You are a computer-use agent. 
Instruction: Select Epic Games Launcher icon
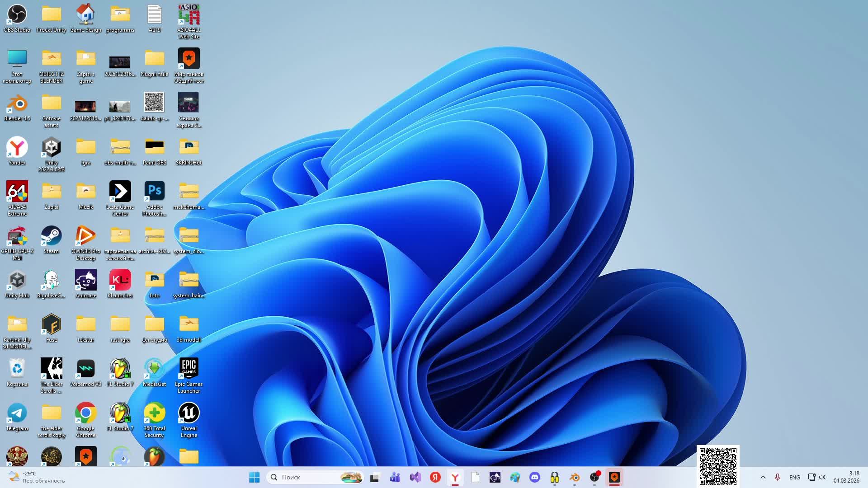tap(189, 369)
